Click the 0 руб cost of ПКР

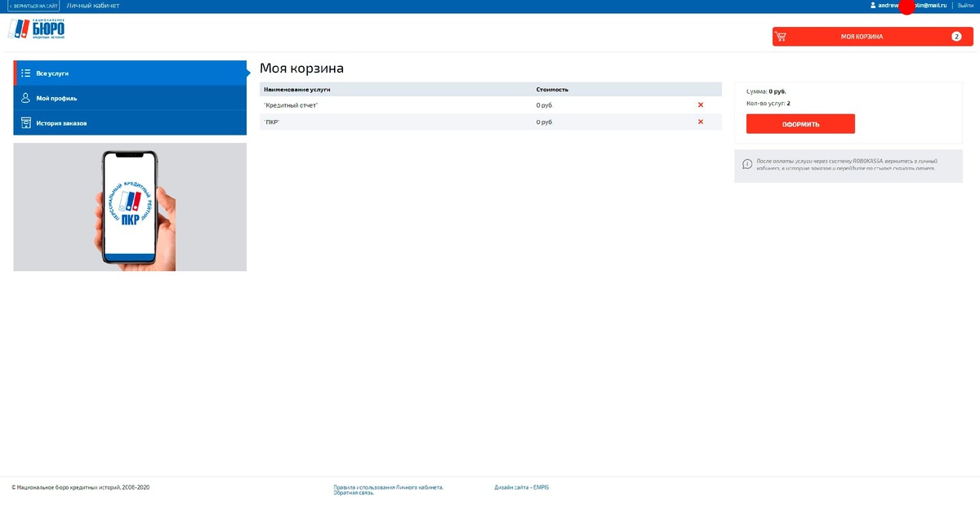pos(544,122)
